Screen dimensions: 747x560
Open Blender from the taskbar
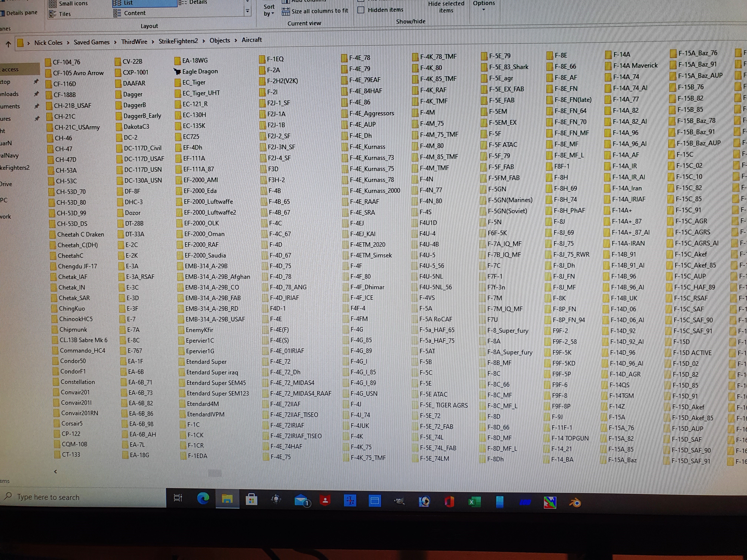click(575, 503)
